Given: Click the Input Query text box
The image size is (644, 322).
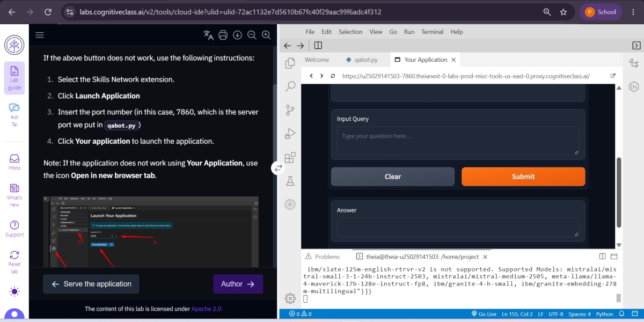Looking at the screenshot, I should tap(458, 141).
